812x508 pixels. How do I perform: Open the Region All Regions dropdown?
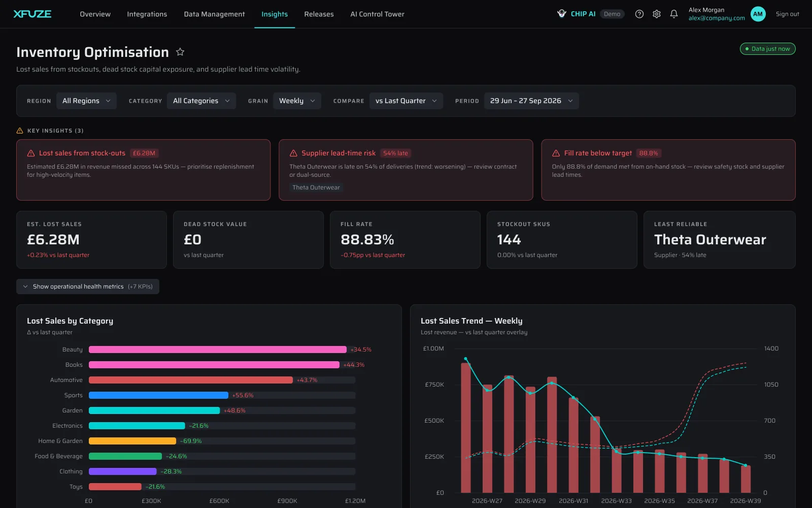[86, 101]
